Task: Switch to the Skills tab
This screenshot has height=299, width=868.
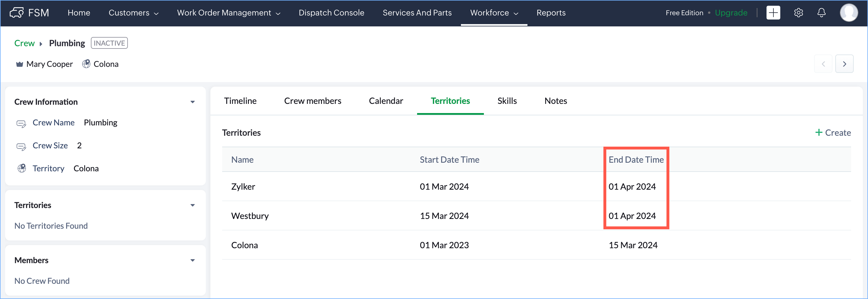Action: [x=507, y=101]
